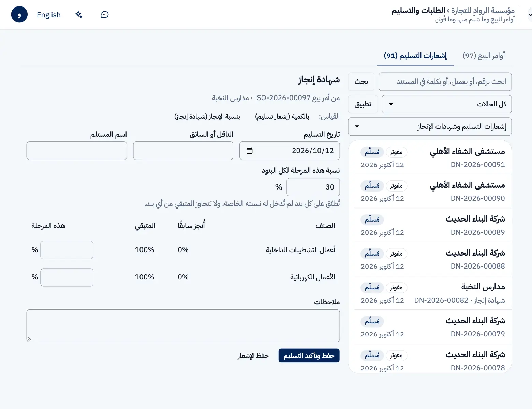The image size is (532, 409).
Task: Select measurement option بنسبة الإنجاز (شهادة إنجاز)
Action: (207, 117)
